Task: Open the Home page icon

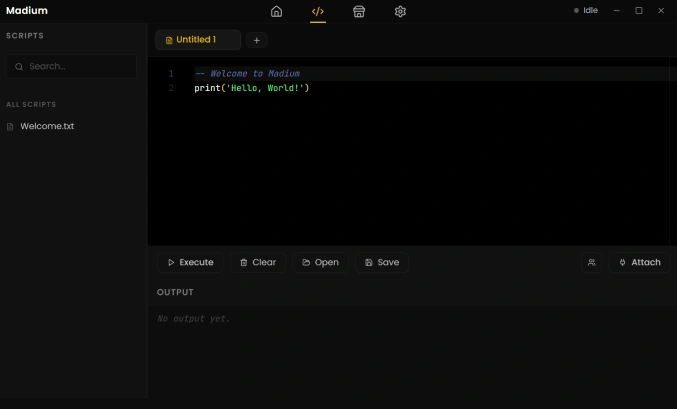Action: (276, 11)
